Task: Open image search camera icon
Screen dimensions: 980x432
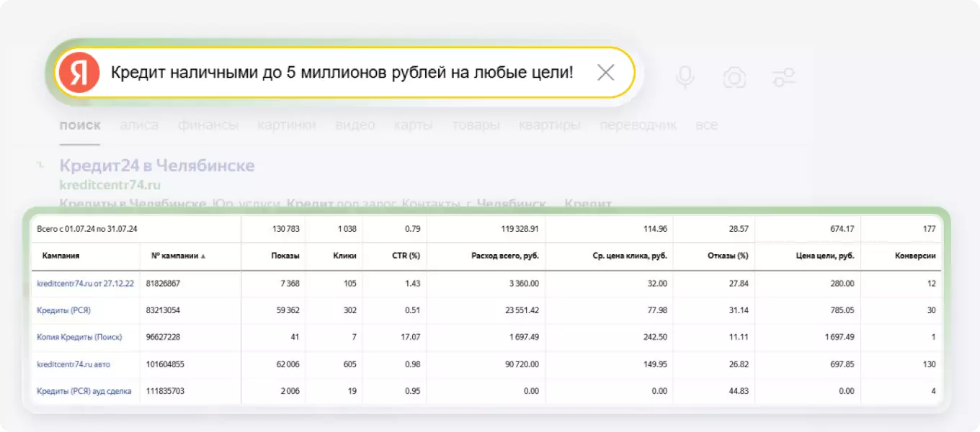Action: [x=734, y=77]
